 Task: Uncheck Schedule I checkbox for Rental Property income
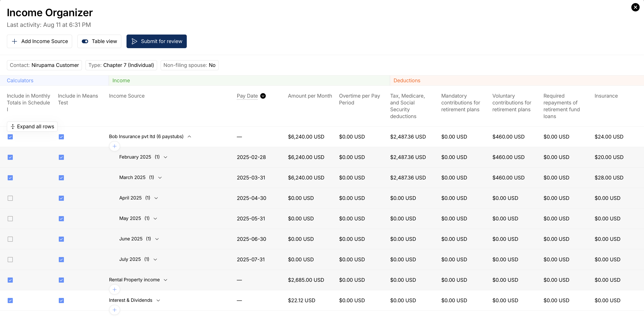click(x=10, y=280)
